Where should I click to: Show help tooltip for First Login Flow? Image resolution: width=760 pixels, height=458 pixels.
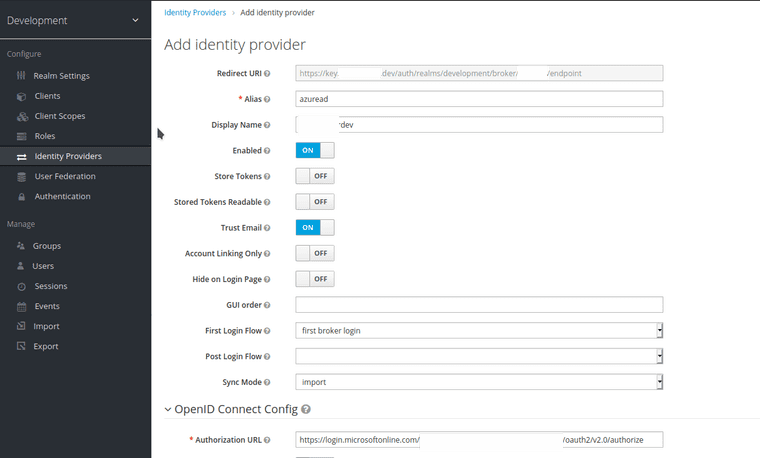(267, 331)
